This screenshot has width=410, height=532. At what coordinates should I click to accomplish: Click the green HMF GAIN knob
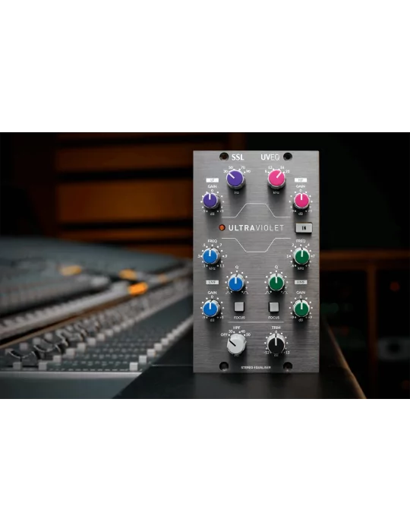[x=301, y=309]
